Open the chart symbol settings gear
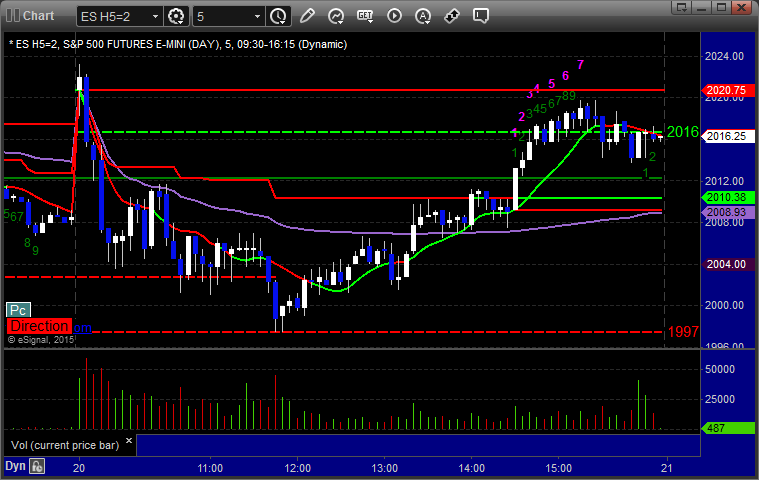This screenshot has width=759, height=480. [x=176, y=16]
